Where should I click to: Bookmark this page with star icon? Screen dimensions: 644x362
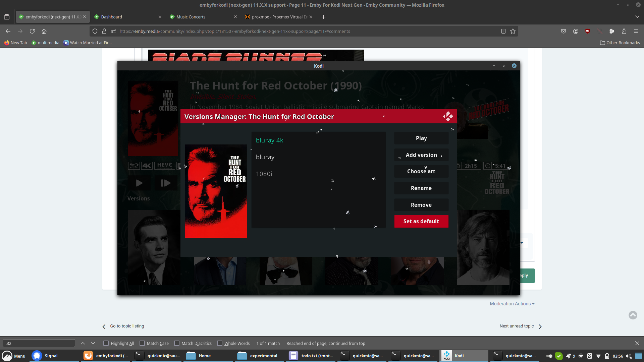point(513,31)
